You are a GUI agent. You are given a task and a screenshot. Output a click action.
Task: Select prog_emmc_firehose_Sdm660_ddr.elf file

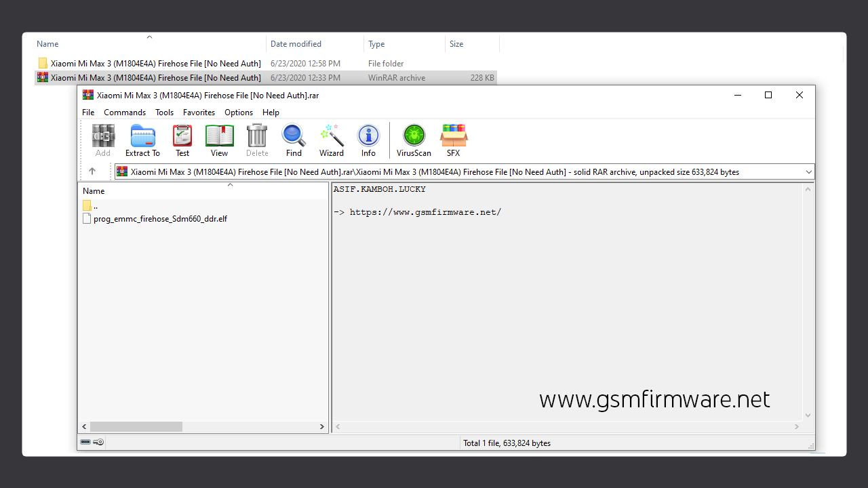click(x=155, y=219)
